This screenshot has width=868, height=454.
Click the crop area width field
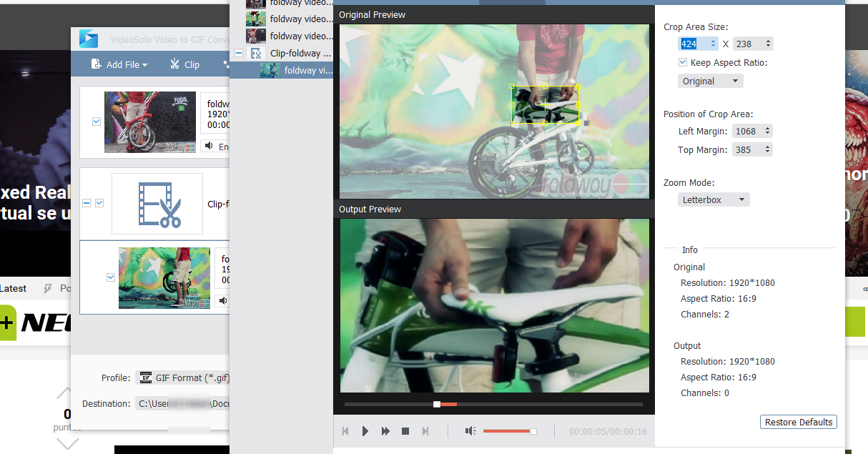[x=694, y=44]
